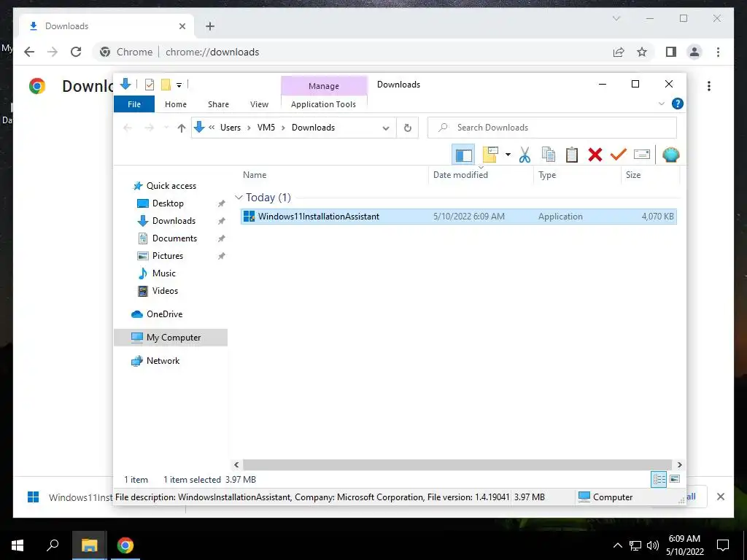Open Network in the navigation pane
The image size is (747, 560).
163,361
